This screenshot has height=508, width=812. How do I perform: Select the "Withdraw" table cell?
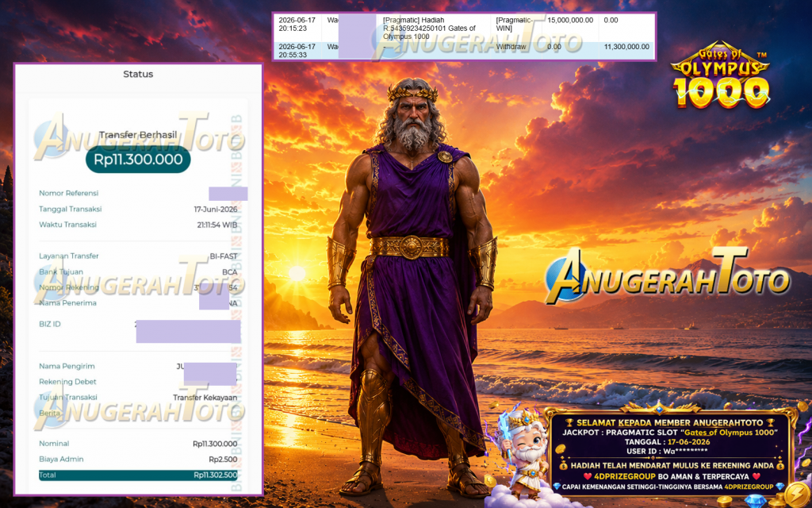click(511, 47)
